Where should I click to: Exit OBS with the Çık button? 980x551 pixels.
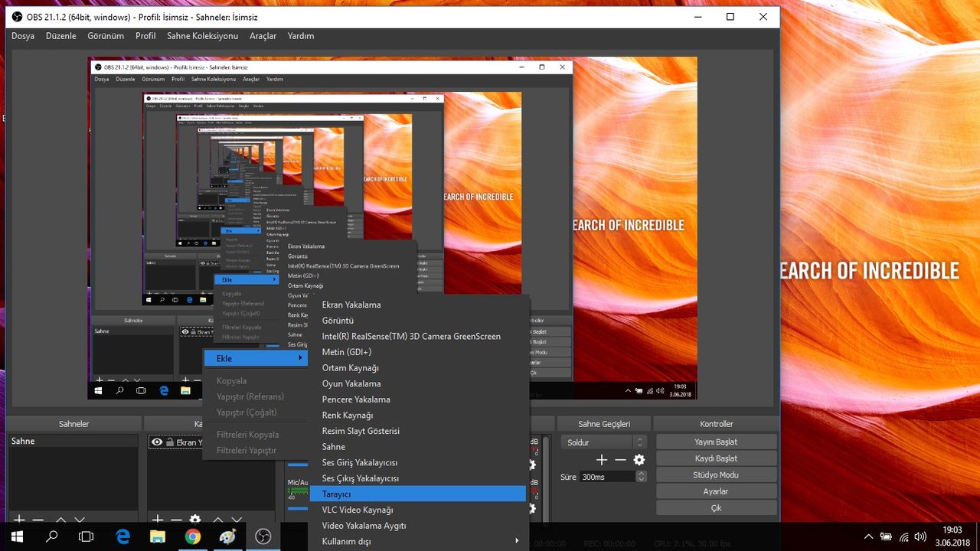coord(716,508)
